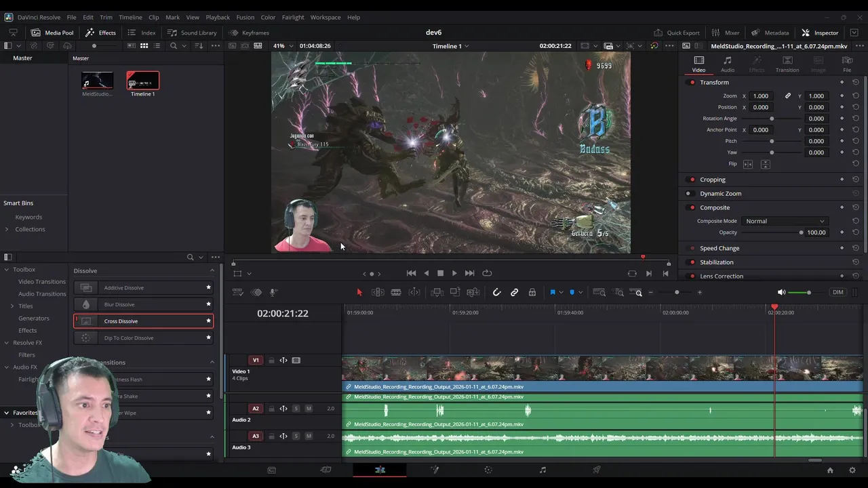Open the Deliver page rocket icon
Image resolution: width=868 pixels, height=488 pixels.
click(x=597, y=470)
